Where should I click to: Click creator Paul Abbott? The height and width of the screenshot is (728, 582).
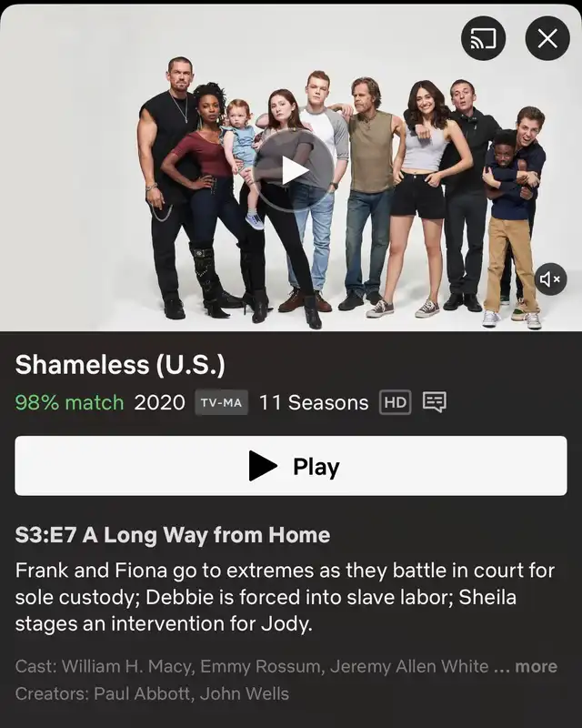click(x=142, y=693)
